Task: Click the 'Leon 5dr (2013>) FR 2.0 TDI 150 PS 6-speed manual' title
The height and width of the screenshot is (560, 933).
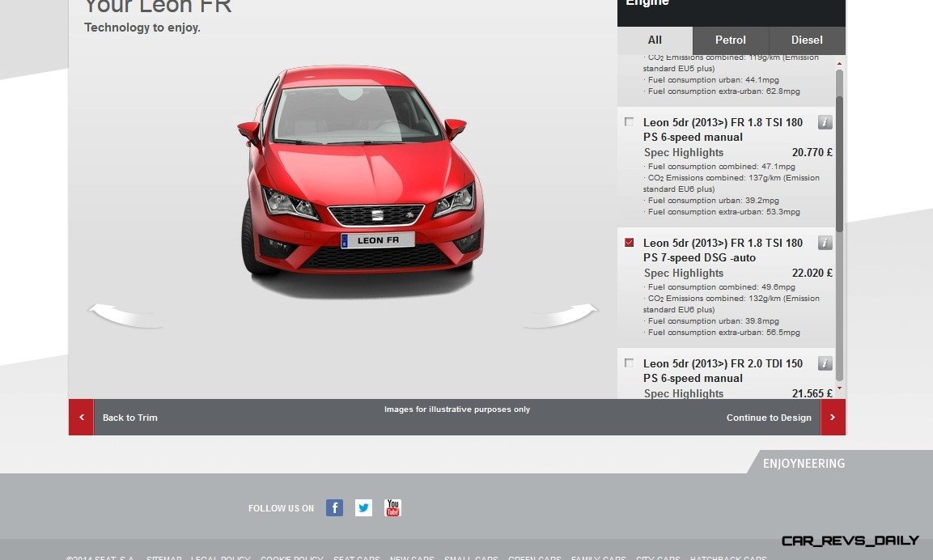Action: [723, 371]
